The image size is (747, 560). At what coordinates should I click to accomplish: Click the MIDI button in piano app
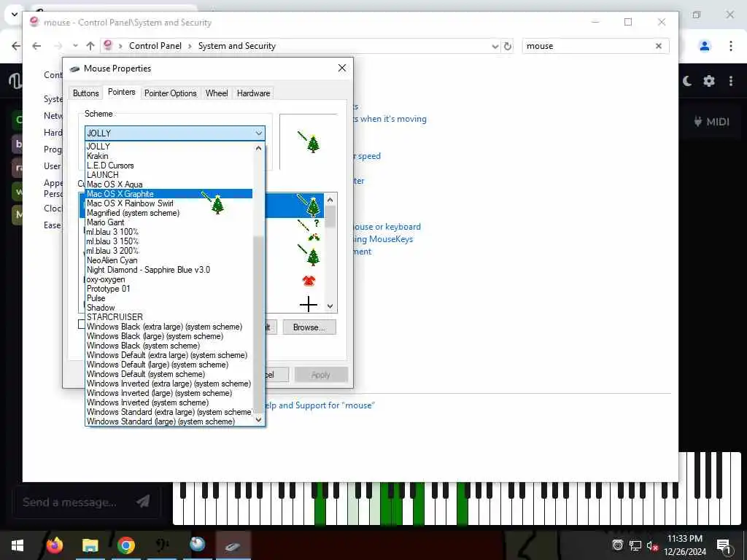[712, 122]
